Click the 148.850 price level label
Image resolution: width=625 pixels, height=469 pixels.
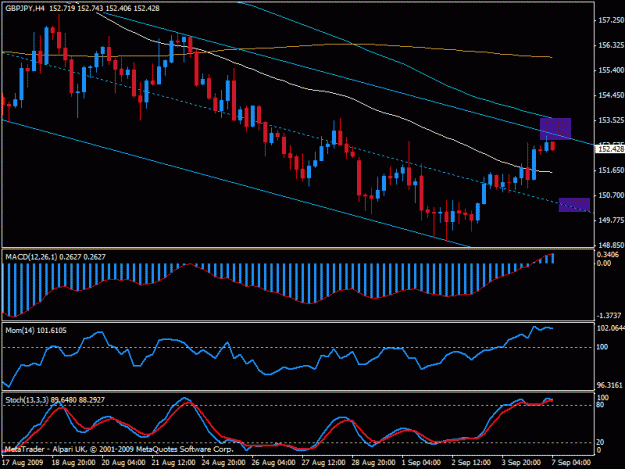(x=611, y=245)
